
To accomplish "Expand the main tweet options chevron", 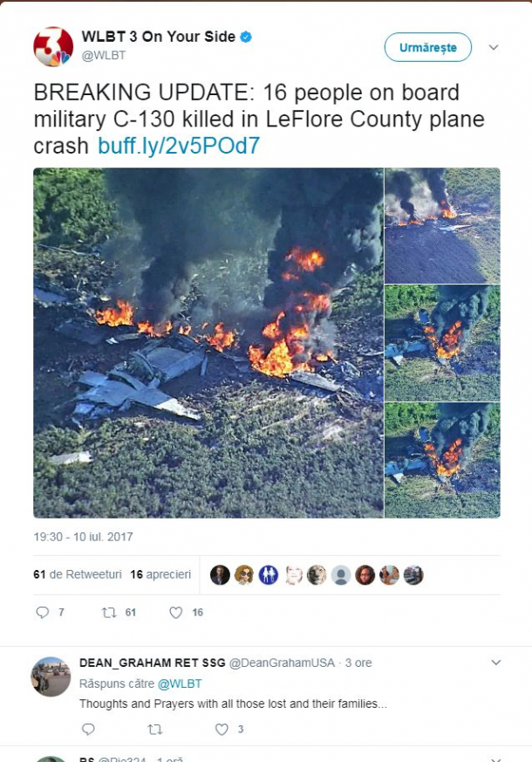I will click(x=494, y=47).
